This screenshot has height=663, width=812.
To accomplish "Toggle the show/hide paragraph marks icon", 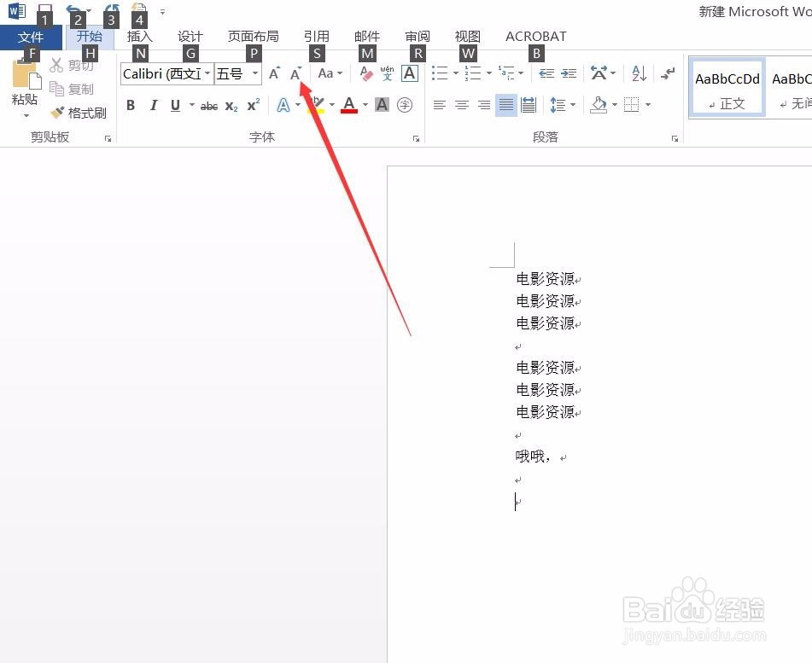I will tap(668, 73).
